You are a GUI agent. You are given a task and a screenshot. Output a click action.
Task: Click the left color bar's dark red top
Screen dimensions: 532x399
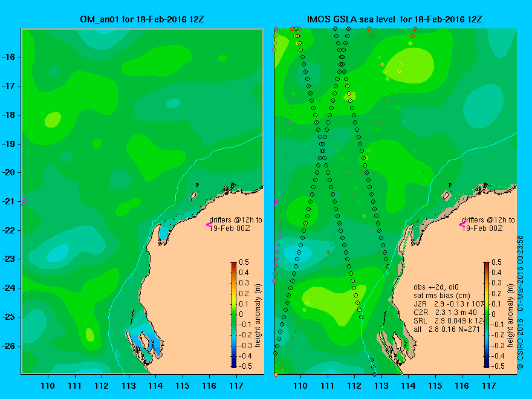click(234, 264)
